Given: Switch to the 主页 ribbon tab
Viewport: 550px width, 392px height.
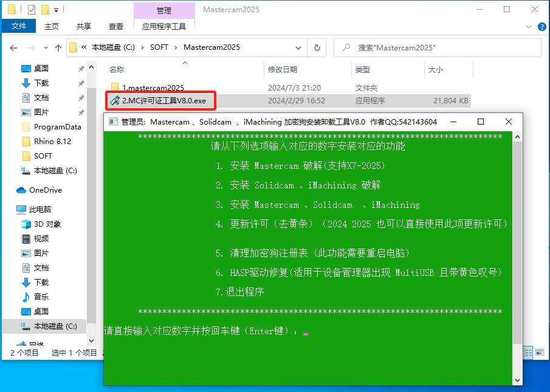Looking at the screenshot, I should 52,26.
